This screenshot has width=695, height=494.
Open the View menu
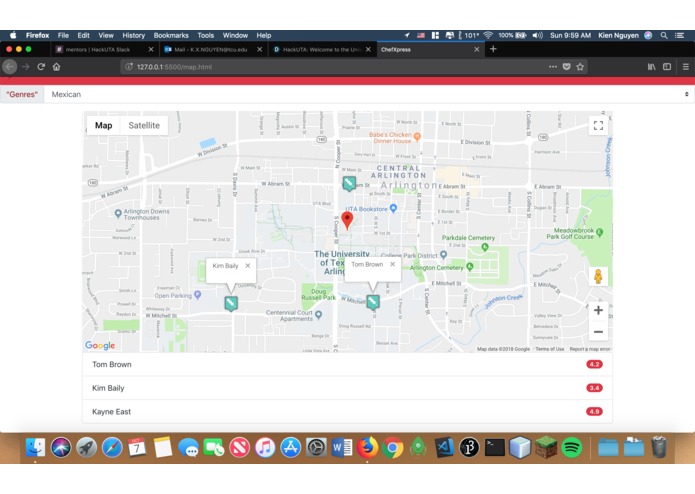click(106, 35)
